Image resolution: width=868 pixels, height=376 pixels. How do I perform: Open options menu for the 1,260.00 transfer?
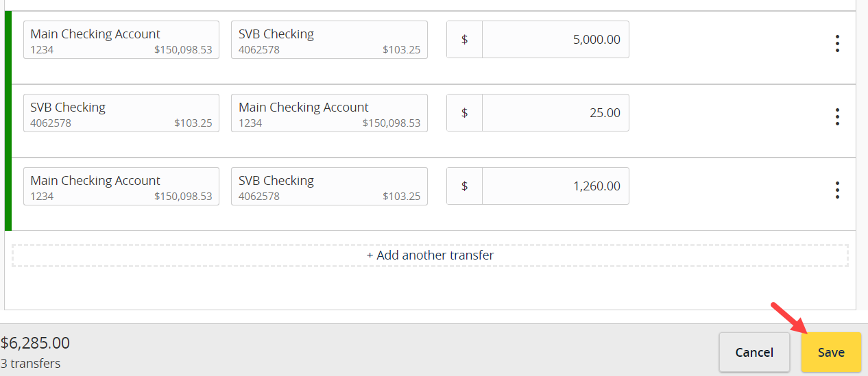point(837,190)
